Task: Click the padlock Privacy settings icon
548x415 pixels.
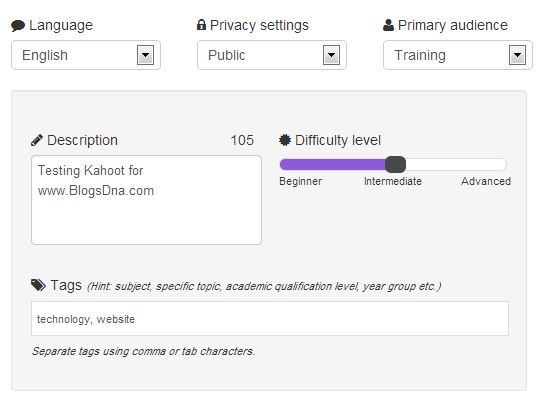Action: point(201,25)
